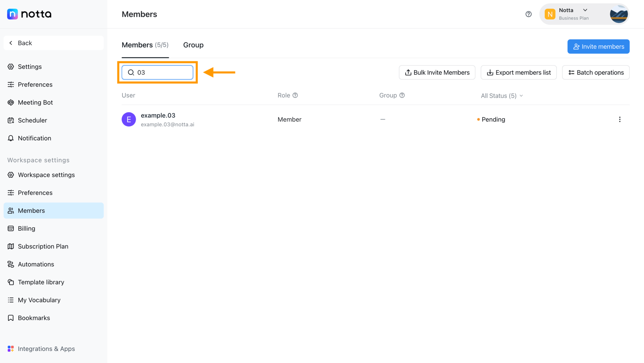644x363 pixels.
Task: Open more options for example.03
Action: 620,119
